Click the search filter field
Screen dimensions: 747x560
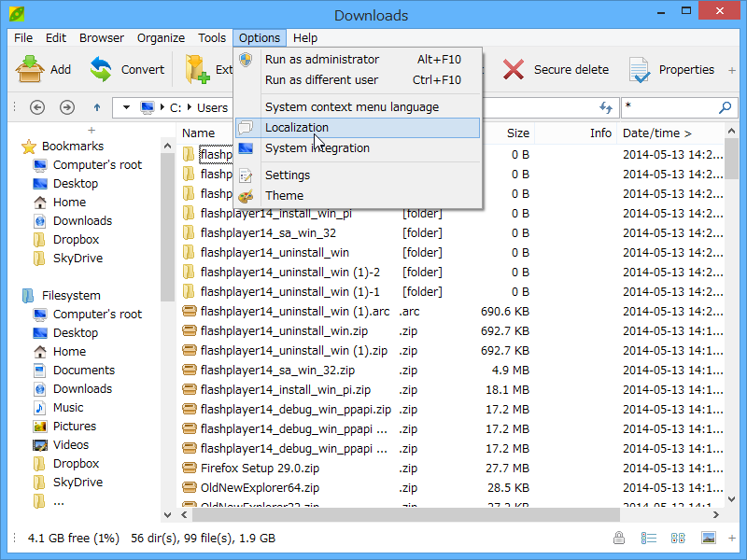pyautogui.click(x=669, y=107)
